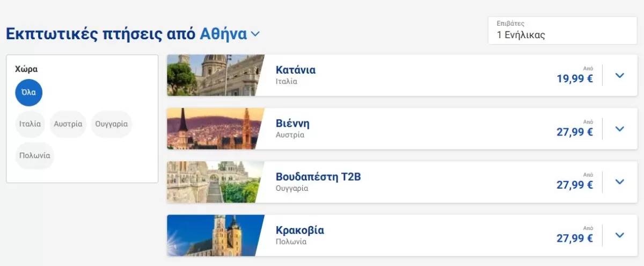Screen dimensions: 644x266
Task: Expand the Βιέννη flight chevron
Action: (x=620, y=129)
